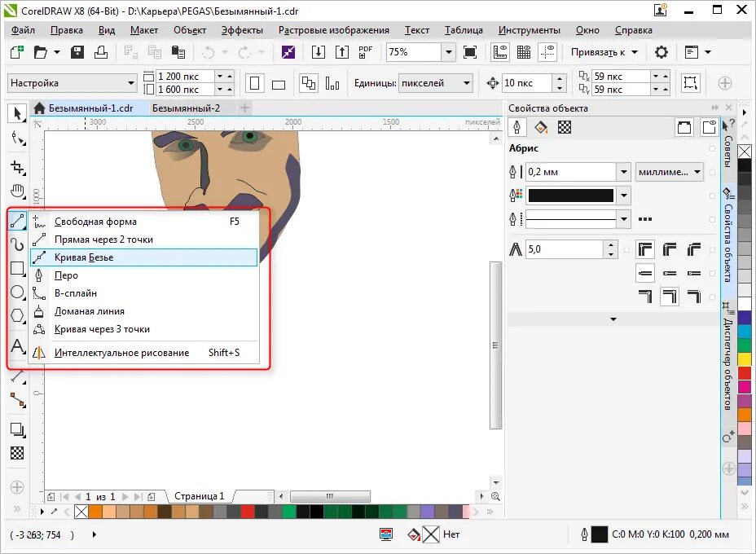This screenshot has height=554, width=756.
Task: Click the search content purple icon
Action: [288, 52]
